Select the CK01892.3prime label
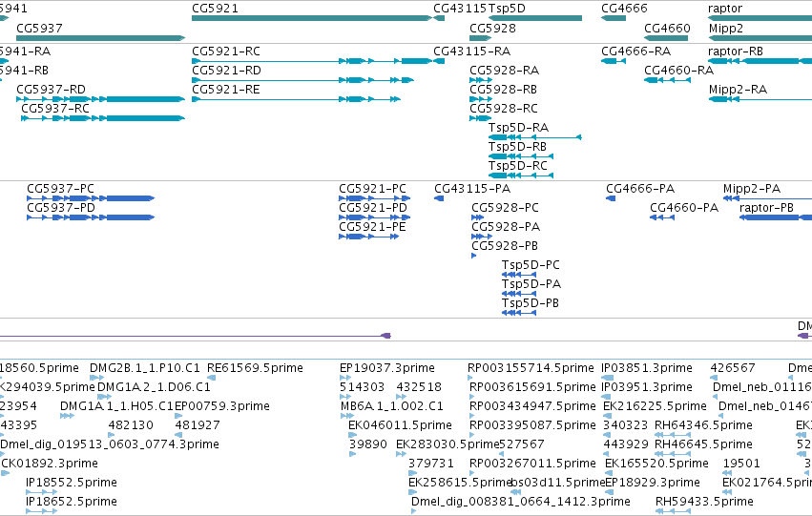Screen dimensions: 812x516 click(50, 464)
